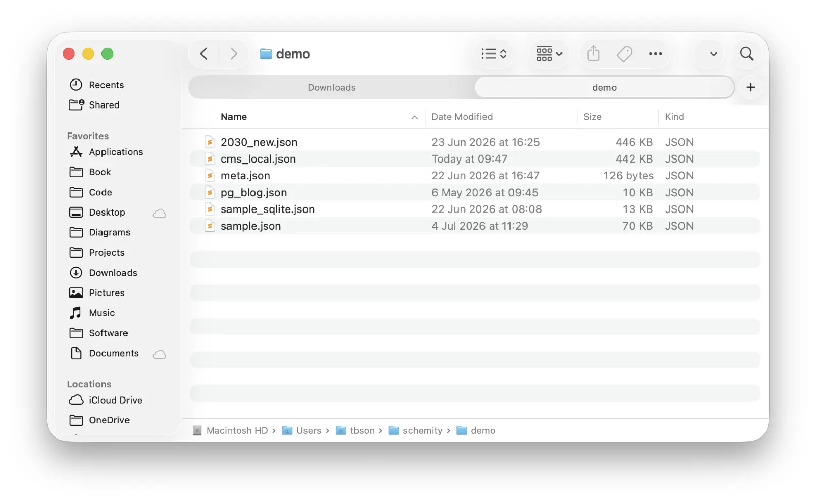Screen dimensions: 816x504
Task: Click the file icon beside sample_sqlite.json
Action: point(210,209)
